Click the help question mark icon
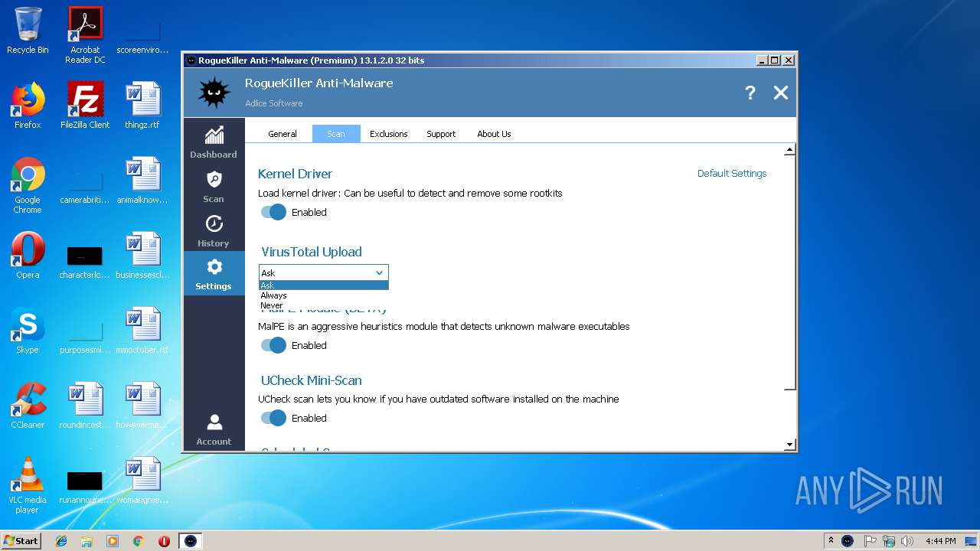 pos(750,93)
